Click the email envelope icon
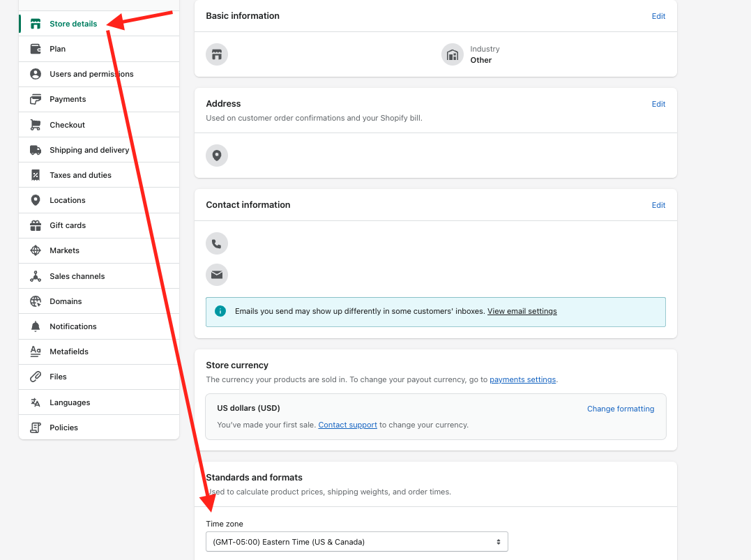The width and height of the screenshot is (751, 560). (x=217, y=275)
